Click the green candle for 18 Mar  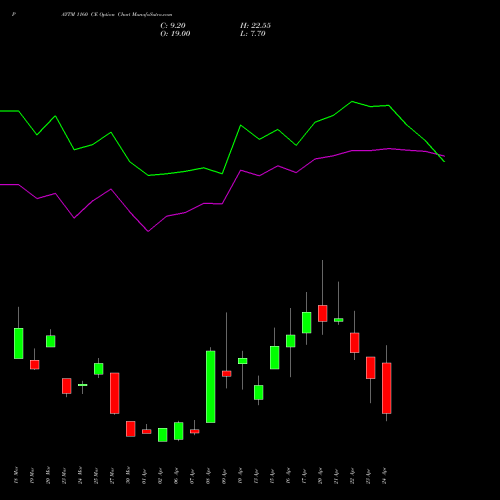click(x=19, y=343)
